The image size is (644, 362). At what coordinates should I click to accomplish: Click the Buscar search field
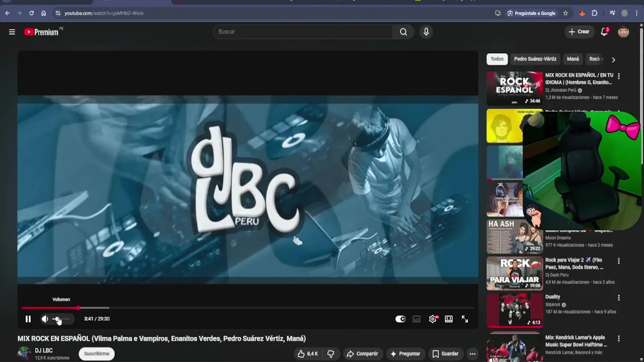(303, 32)
